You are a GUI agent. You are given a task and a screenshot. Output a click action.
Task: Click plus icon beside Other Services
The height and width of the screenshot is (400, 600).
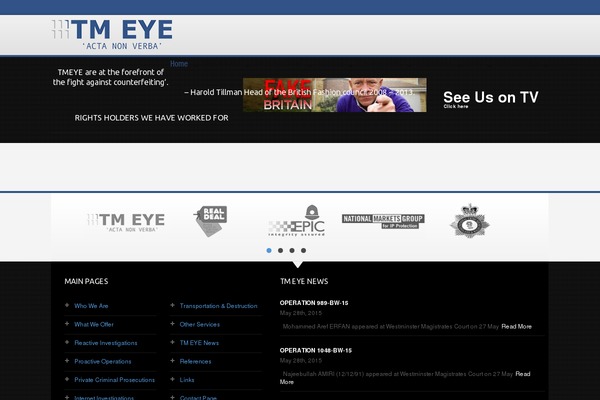click(172, 323)
